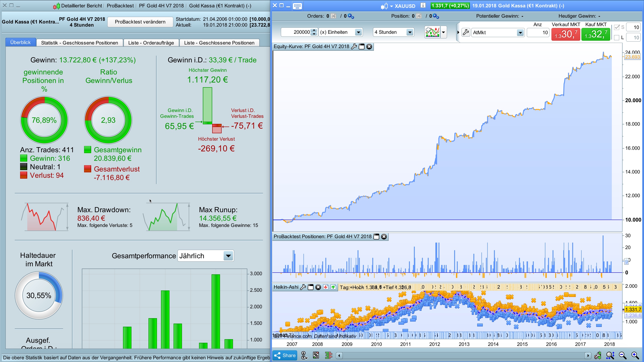Click the zoom in magnifier icon
644x362 pixels.
pos(635,355)
